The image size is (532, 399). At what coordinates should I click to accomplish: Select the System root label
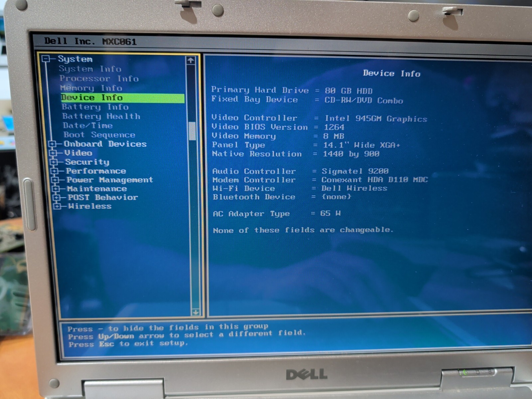75,59
